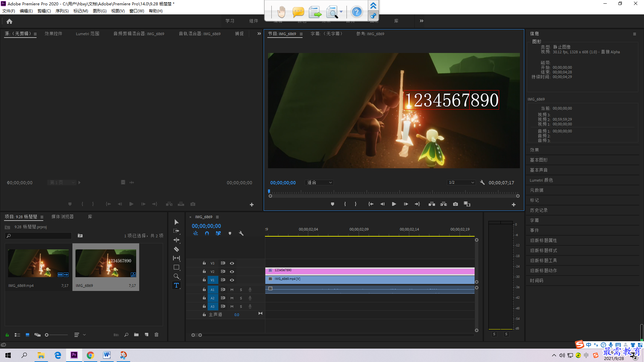Step back one frame in Program monitor
The height and width of the screenshot is (362, 644).
[x=382, y=204]
